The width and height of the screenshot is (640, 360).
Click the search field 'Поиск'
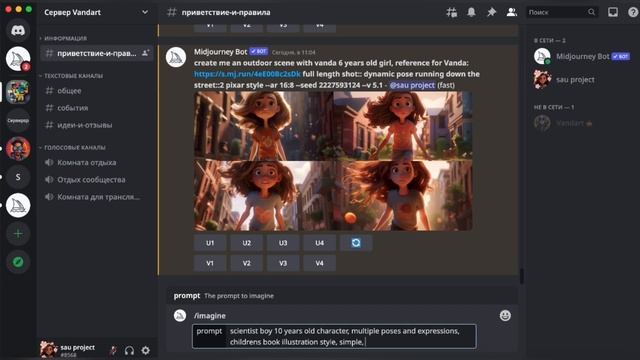click(x=562, y=12)
